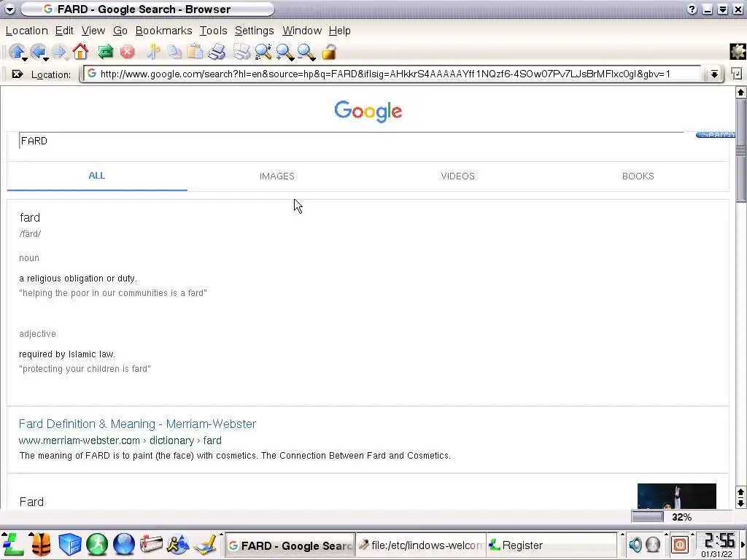The height and width of the screenshot is (560, 747).
Task: Cut selection using scissors icon
Action: 153,52
